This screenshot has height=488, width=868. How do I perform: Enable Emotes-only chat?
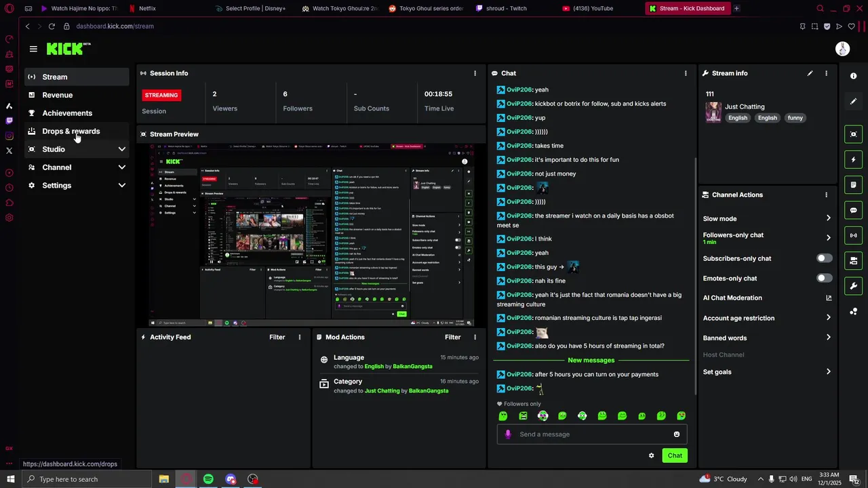point(824,278)
